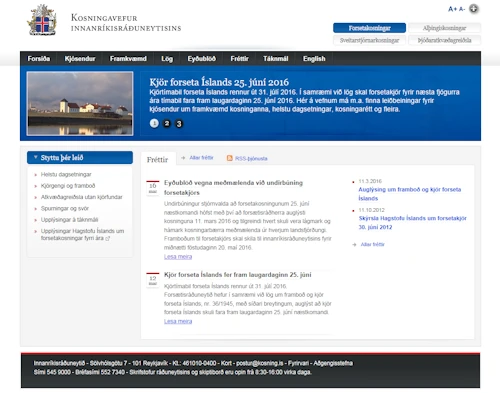Select the Alþingiskosningar tab
This screenshot has width=500, height=393.
(x=444, y=28)
